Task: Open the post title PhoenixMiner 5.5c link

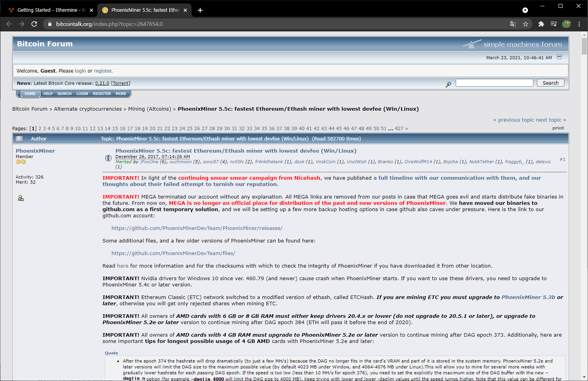Action: point(236,151)
